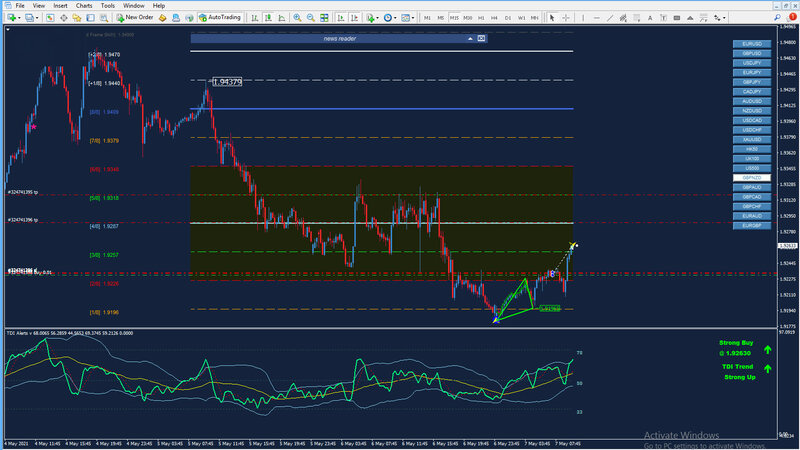
Task: Toggle the AutoTrading button
Action: (219, 18)
